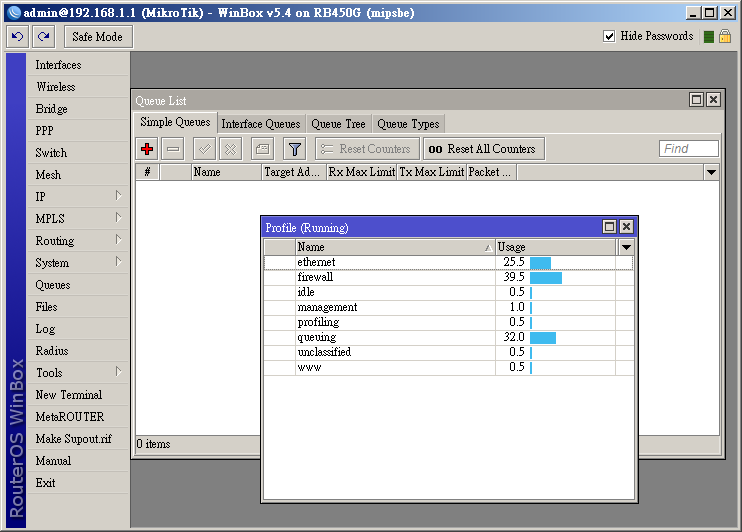The height and width of the screenshot is (532, 742).
Task: Click Reset All Counters button
Action: 484,149
